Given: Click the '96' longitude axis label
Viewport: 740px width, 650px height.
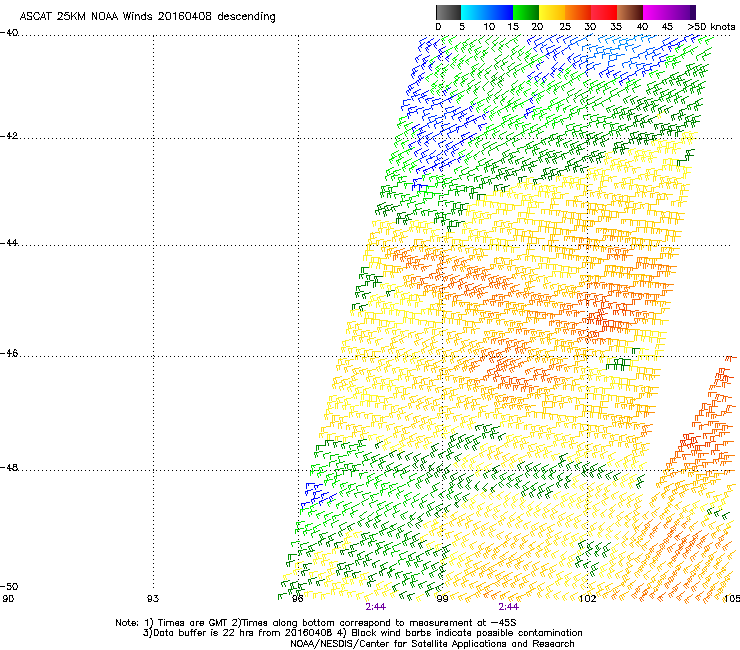Looking at the screenshot, I should click(x=298, y=599).
